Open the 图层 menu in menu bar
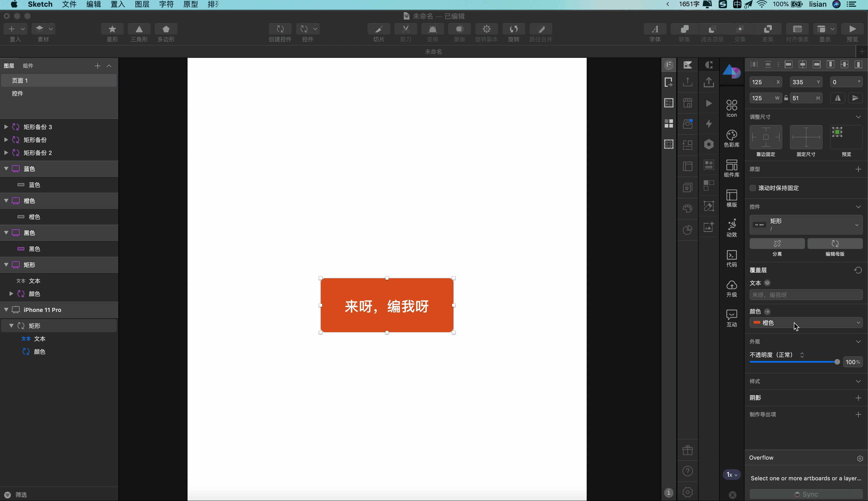Screen dimensions: 868x501 tap(142, 4)
